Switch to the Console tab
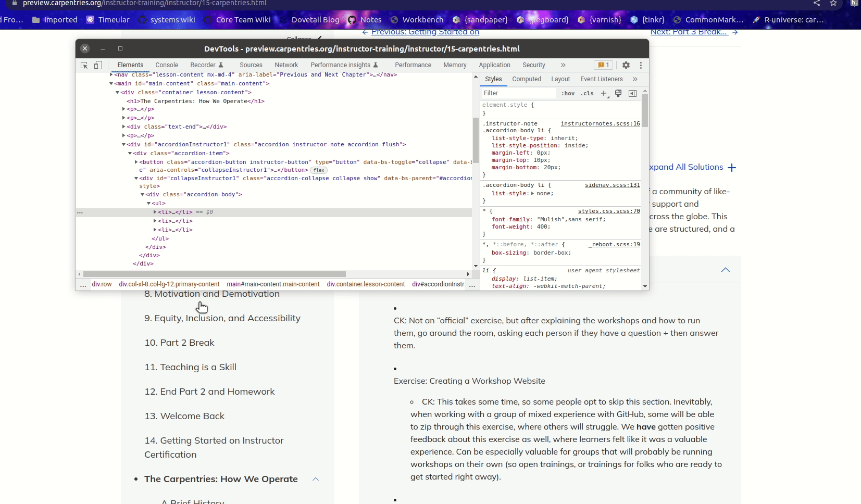The height and width of the screenshot is (504, 861). pyautogui.click(x=166, y=65)
